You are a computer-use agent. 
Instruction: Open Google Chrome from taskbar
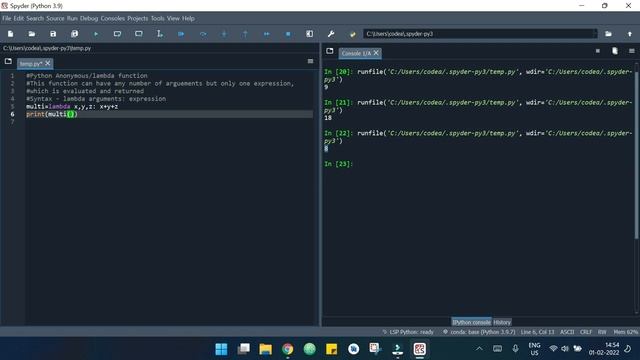tap(287, 349)
